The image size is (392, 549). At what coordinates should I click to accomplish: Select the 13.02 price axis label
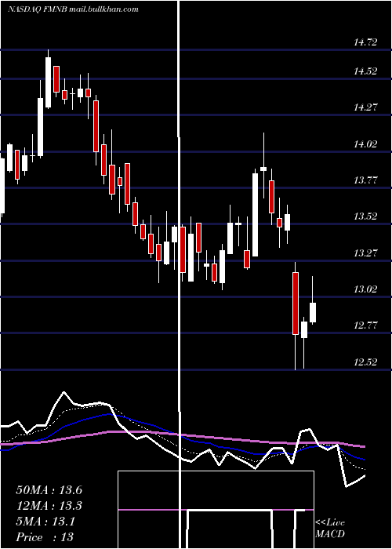pos(365,289)
